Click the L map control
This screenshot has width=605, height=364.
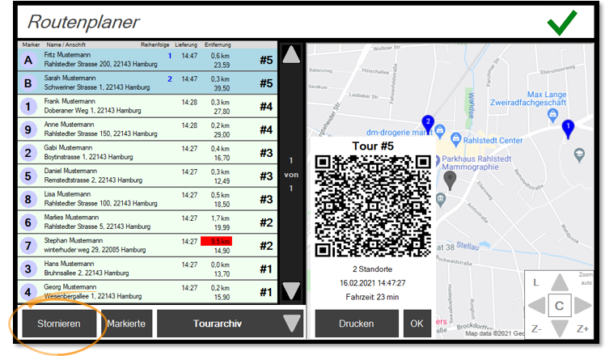536,282
